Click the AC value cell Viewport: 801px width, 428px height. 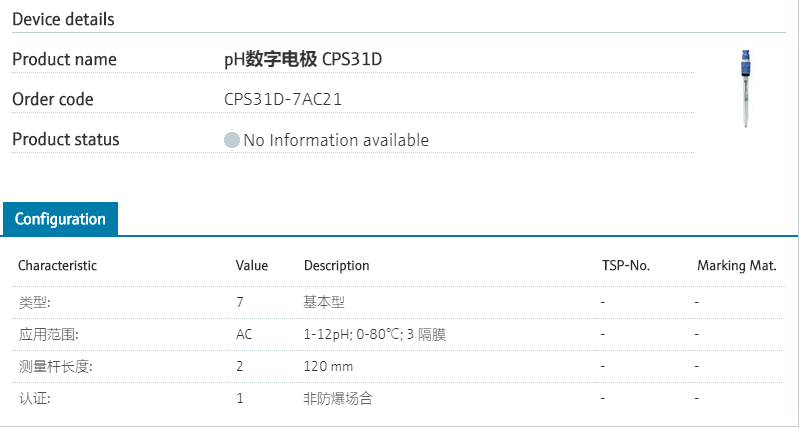pyautogui.click(x=244, y=334)
